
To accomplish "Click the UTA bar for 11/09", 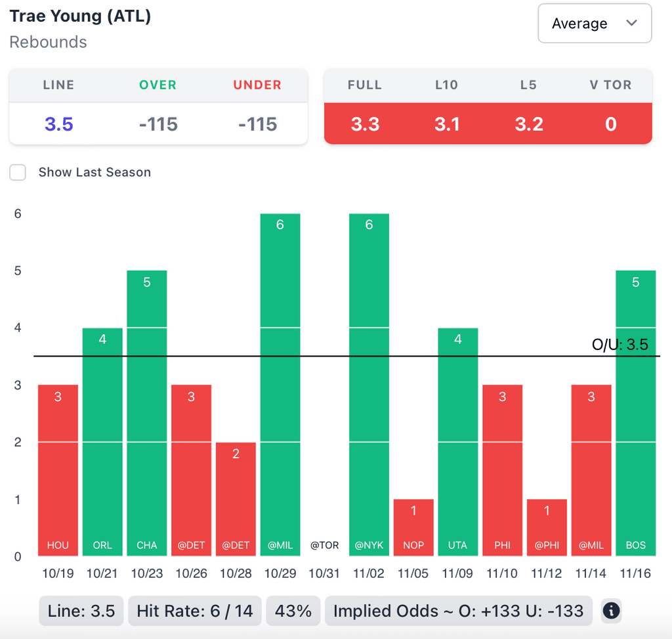I will coord(457,442).
